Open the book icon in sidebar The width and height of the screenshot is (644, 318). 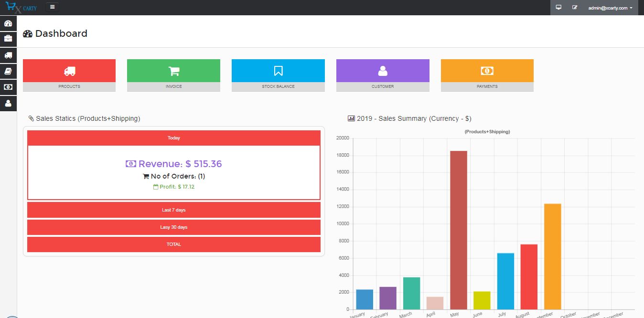[8, 72]
